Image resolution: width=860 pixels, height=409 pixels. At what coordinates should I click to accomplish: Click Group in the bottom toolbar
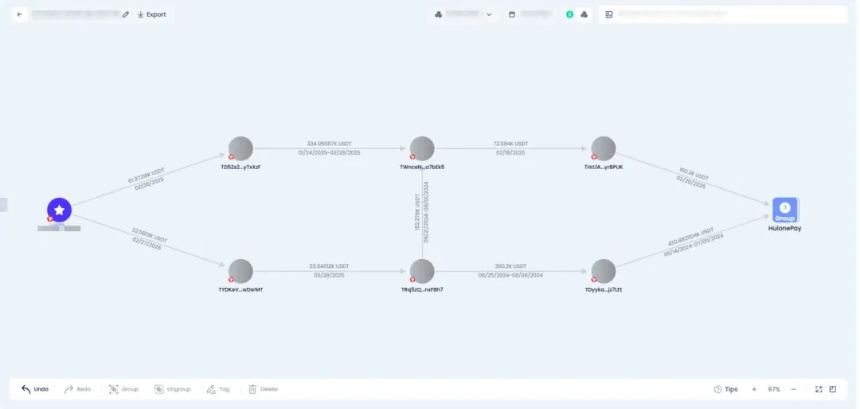[x=123, y=389]
